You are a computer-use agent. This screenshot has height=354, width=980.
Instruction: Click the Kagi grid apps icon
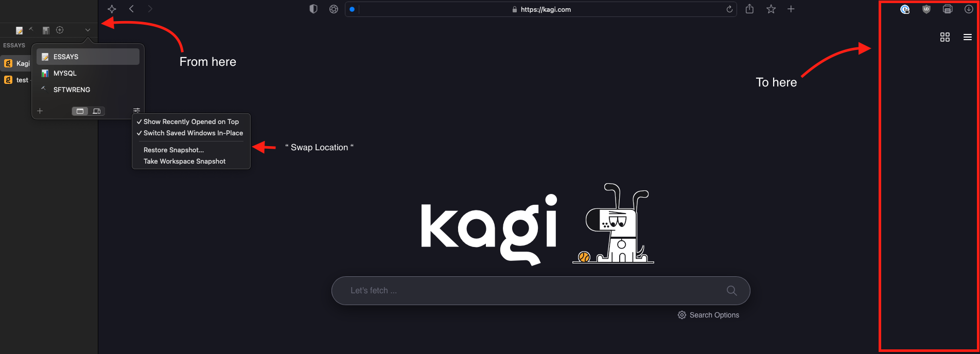945,37
